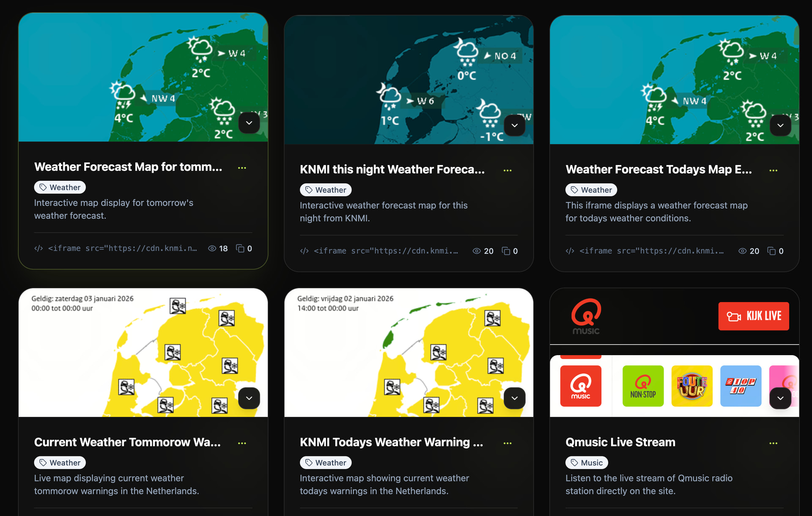
Task: Expand preview on KNMI this night card
Action: pyautogui.click(x=514, y=125)
